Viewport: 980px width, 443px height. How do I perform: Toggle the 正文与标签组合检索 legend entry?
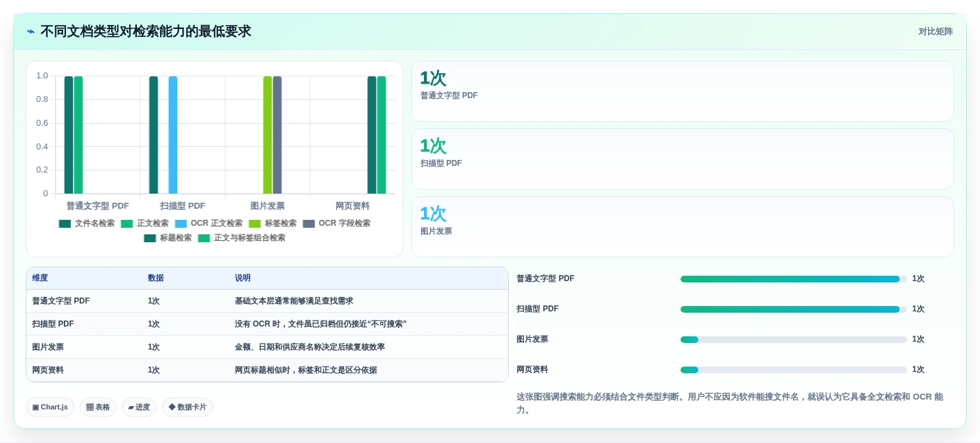click(242, 238)
